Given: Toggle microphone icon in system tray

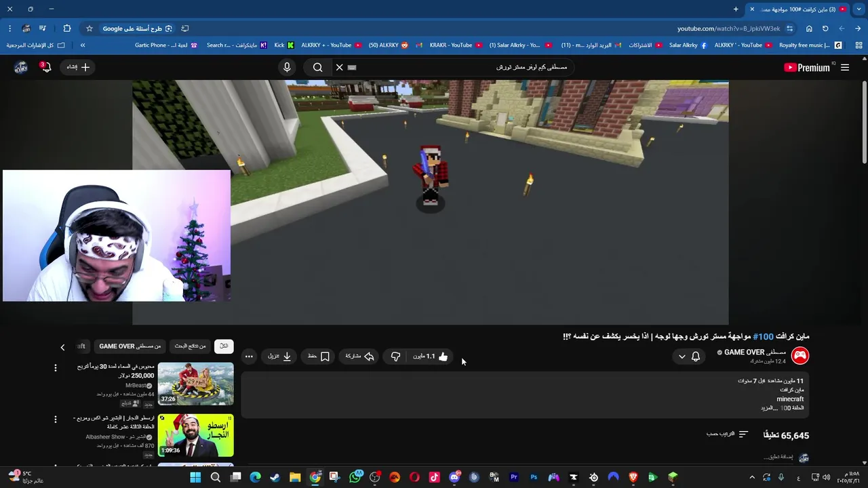Looking at the screenshot, I should click(781, 477).
